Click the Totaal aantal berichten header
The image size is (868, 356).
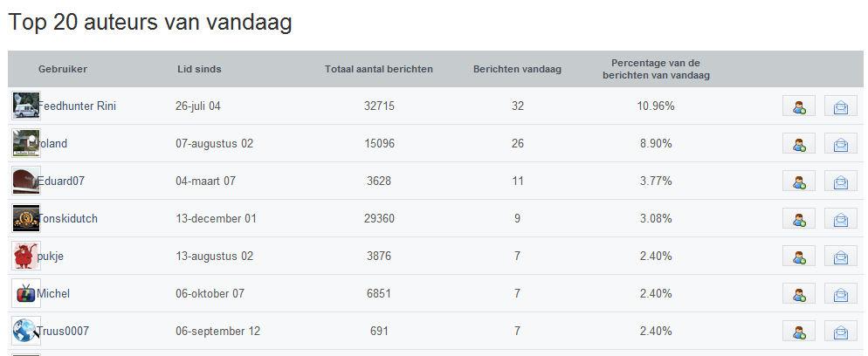379,69
